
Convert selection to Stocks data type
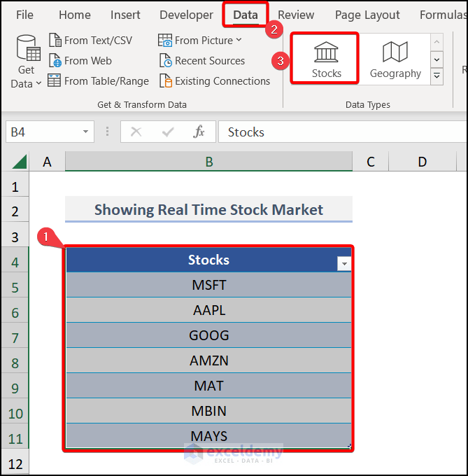click(x=325, y=59)
